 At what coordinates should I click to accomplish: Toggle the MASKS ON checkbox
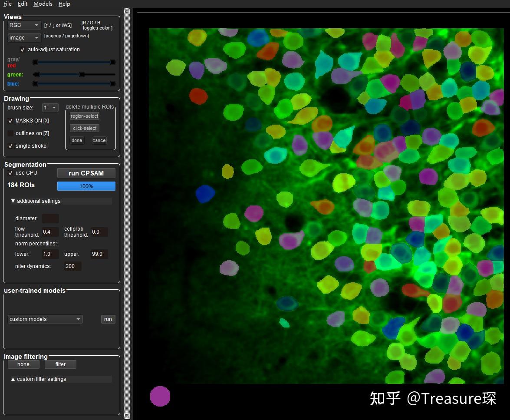click(x=10, y=121)
